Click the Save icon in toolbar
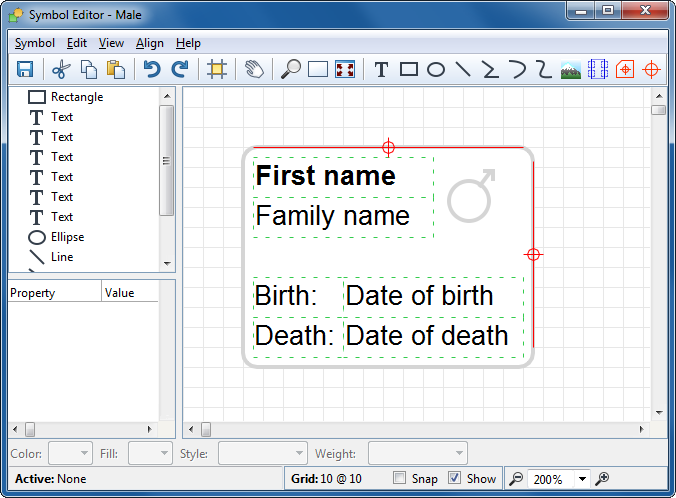The width and height of the screenshot is (676, 498). point(25,69)
